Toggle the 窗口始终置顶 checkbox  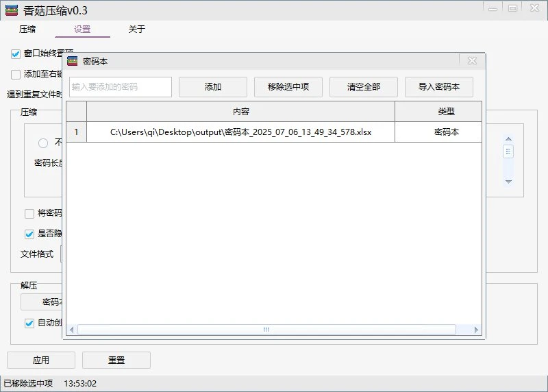[16, 53]
